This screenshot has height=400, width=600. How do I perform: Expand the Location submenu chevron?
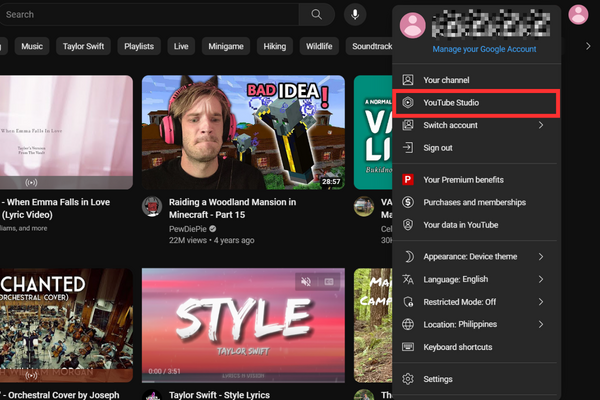point(541,324)
